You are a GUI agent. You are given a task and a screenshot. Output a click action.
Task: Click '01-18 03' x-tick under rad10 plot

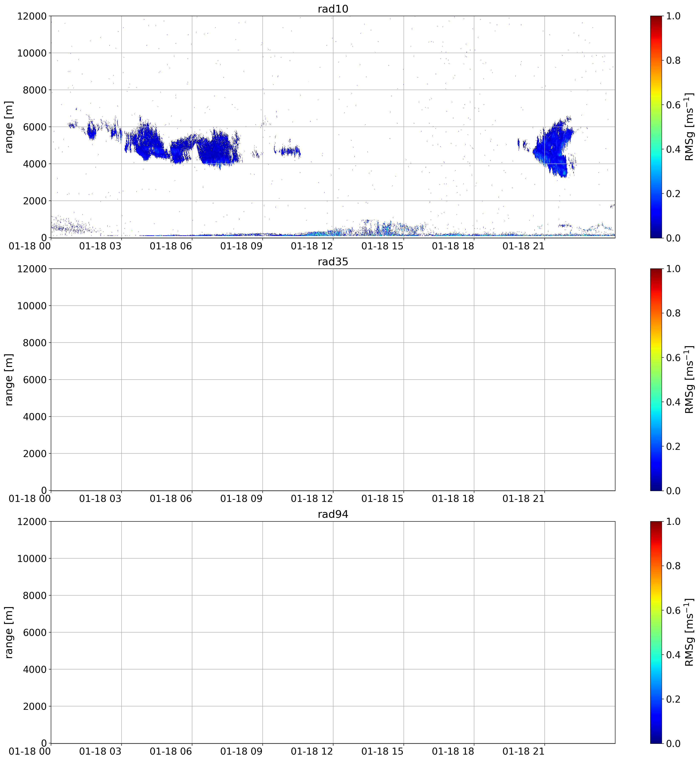100,246
